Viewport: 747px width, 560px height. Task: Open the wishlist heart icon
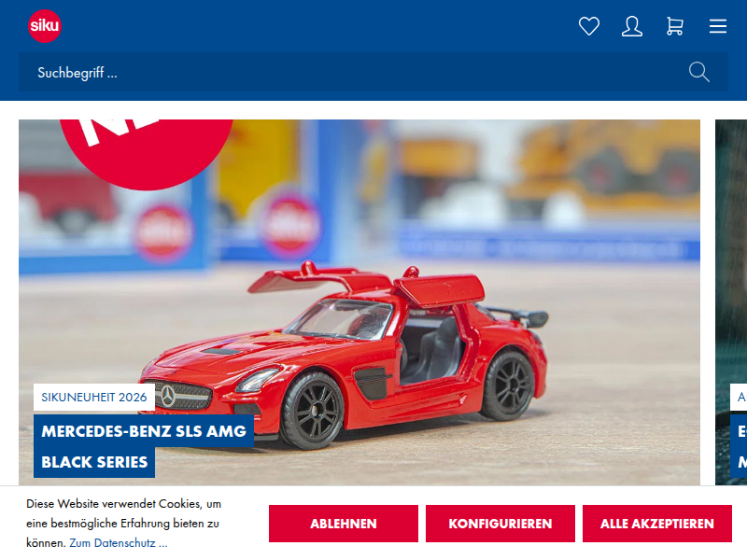click(589, 26)
